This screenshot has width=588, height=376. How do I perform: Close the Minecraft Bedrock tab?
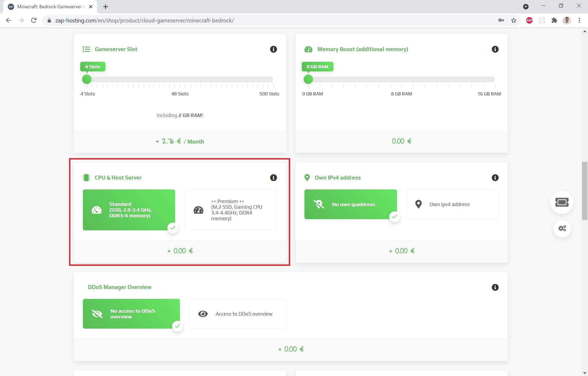(x=91, y=7)
